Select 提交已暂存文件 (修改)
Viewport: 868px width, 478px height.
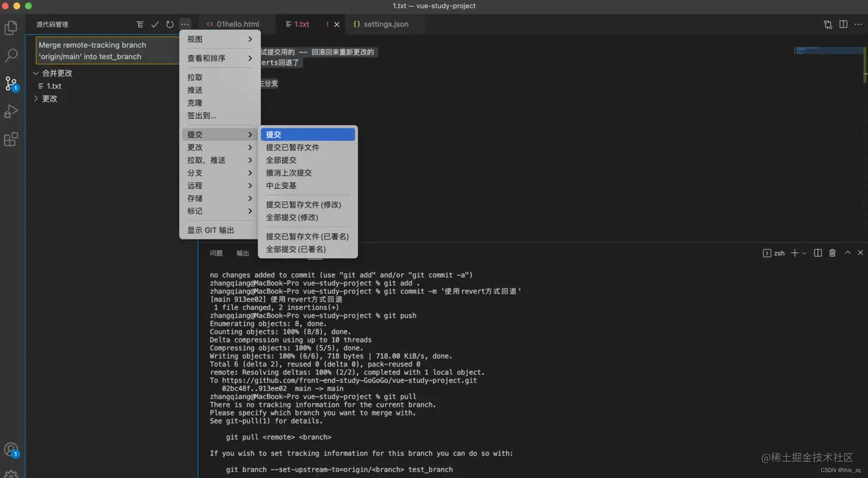[x=308, y=205]
